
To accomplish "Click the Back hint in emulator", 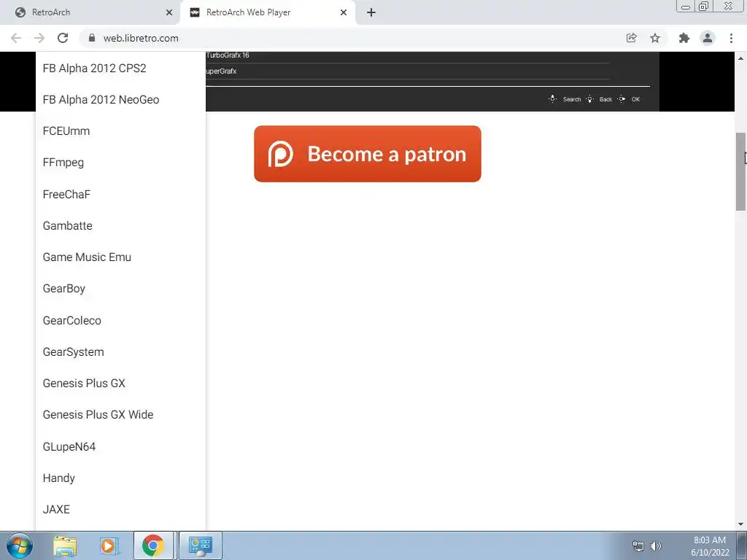I will coord(600,99).
